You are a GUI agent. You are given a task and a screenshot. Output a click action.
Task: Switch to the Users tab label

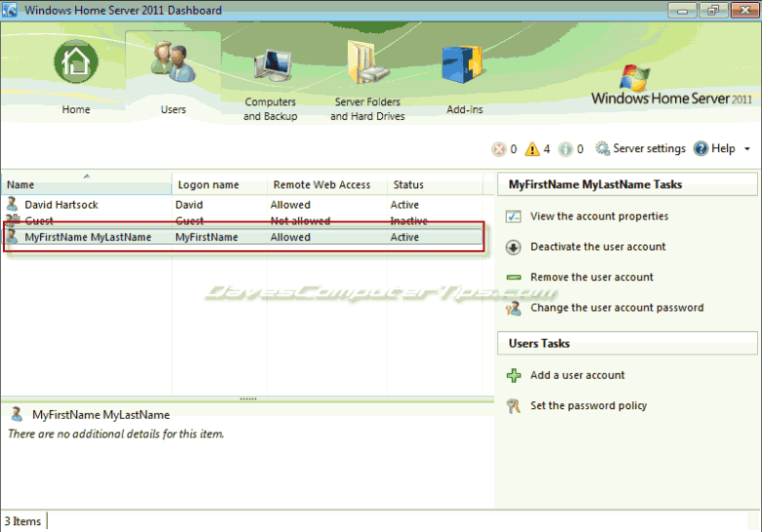(x=174, y=109)
